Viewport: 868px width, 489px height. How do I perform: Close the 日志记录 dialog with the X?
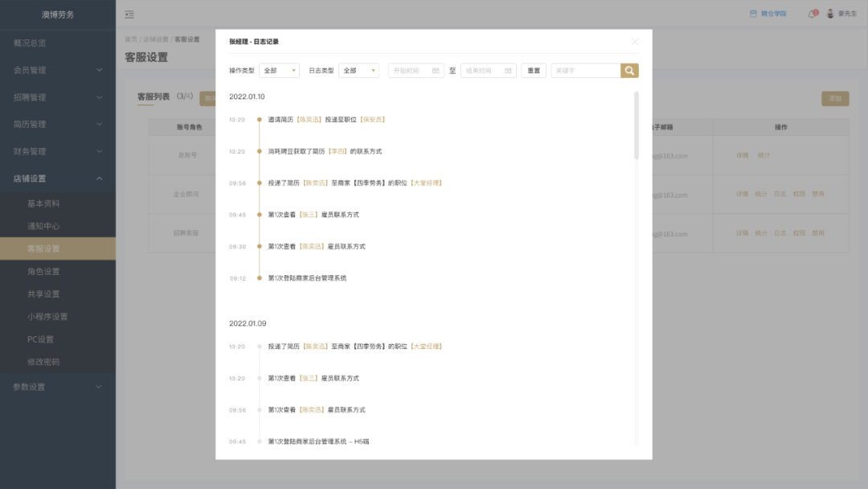(635, 42)
